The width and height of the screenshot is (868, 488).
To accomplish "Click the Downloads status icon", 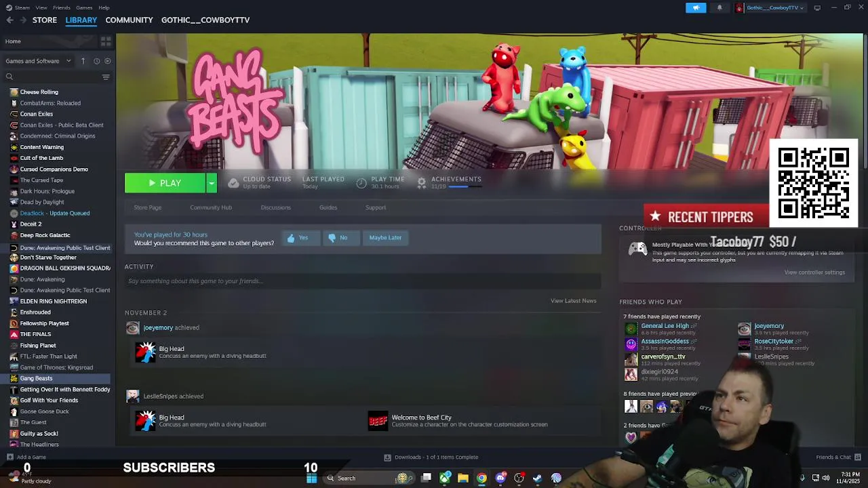I will point(387,457).
